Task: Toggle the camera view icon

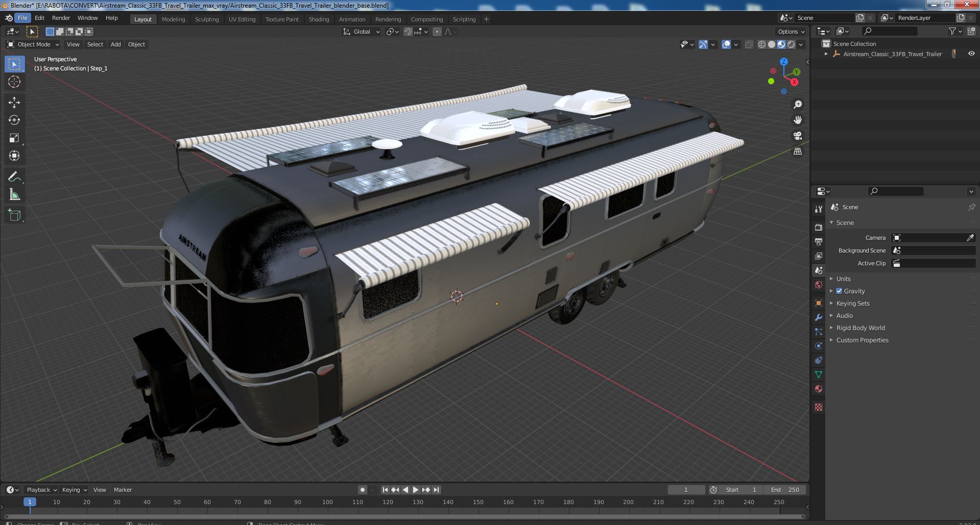Action: click(797, 136)
